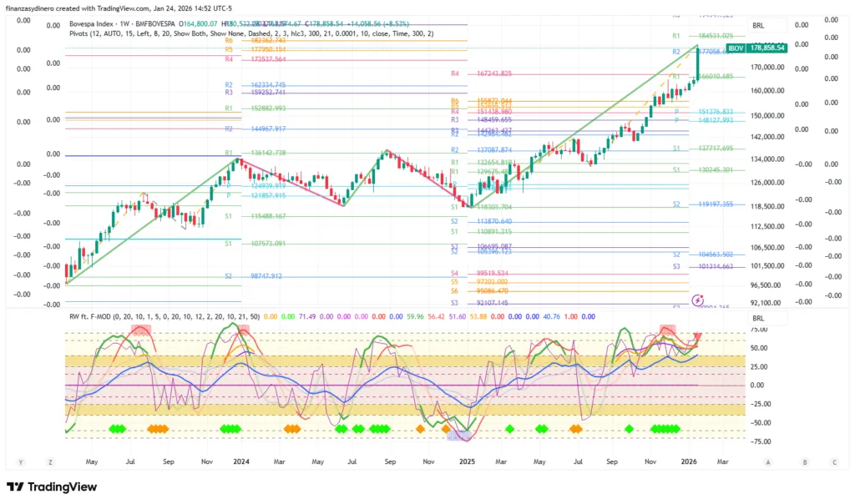Screen dimensions: 855x504
Task: Select the RW ft. F-MOD indicator legend
Action: pyautogui.click(x=94, y=317)
